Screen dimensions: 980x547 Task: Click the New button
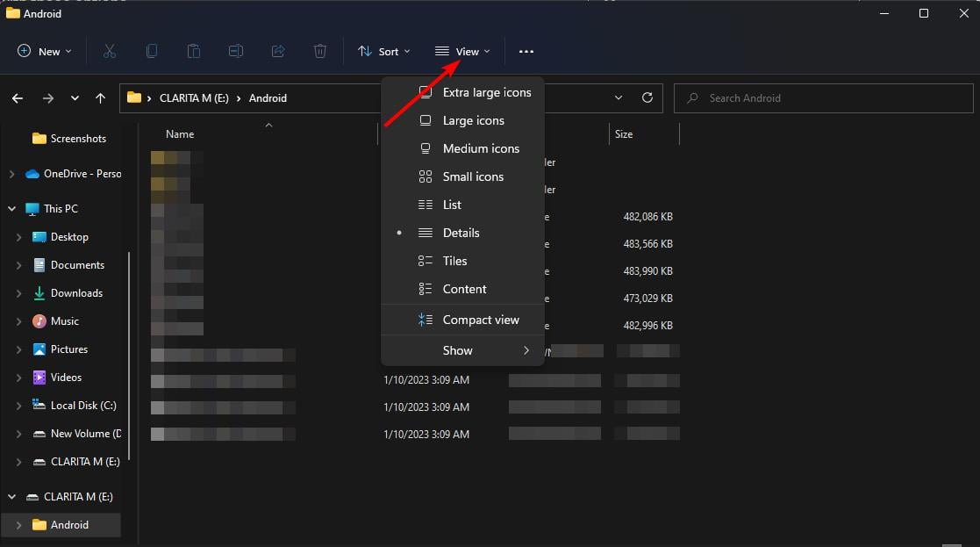(x=45, y=52)
